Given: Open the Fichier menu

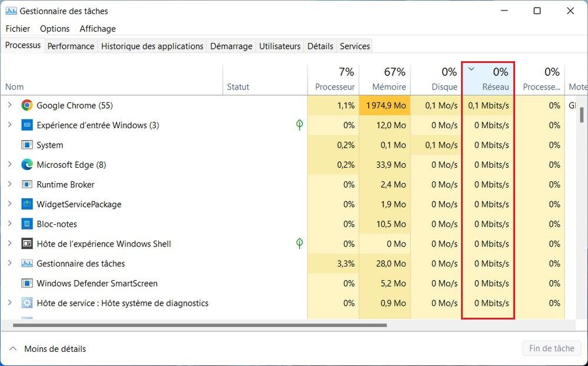Looking at the screenshot, I should (x=18, y=29).
